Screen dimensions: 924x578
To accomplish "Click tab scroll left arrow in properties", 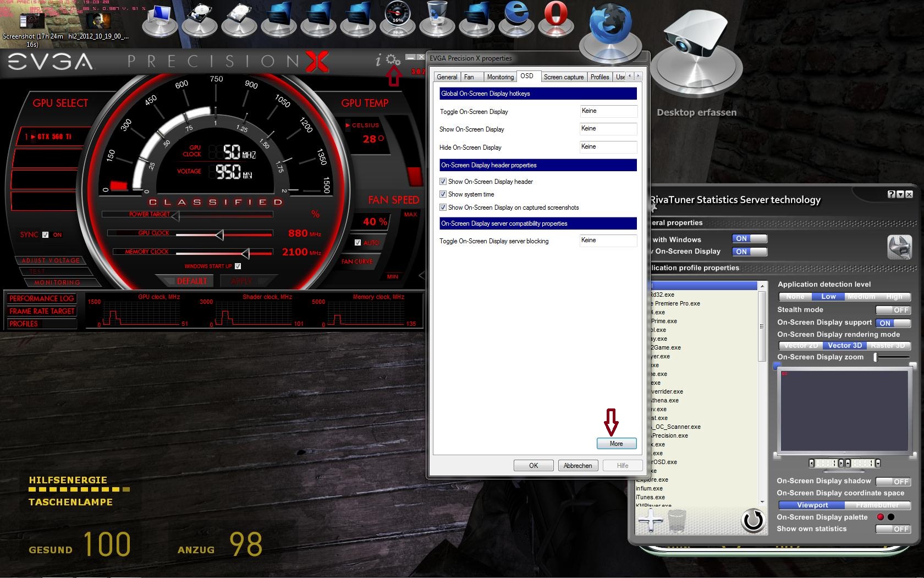I will [x=630, y=77].
